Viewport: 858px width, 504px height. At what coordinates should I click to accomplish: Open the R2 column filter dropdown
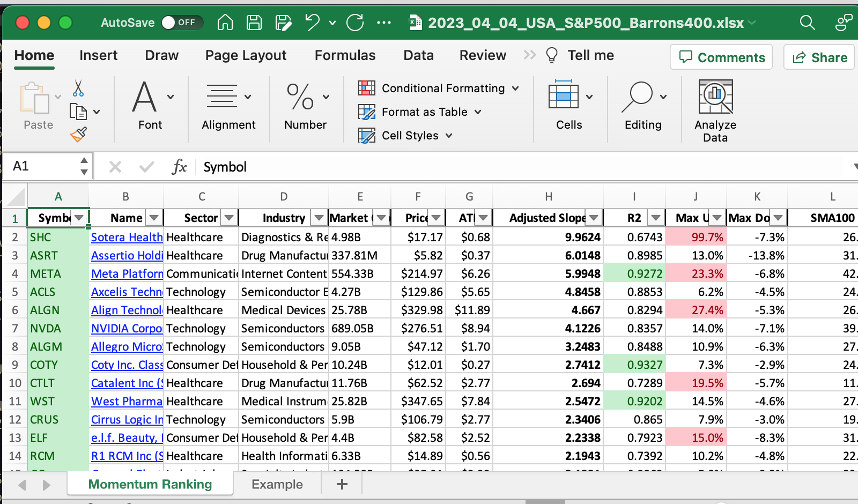point(656,218)
